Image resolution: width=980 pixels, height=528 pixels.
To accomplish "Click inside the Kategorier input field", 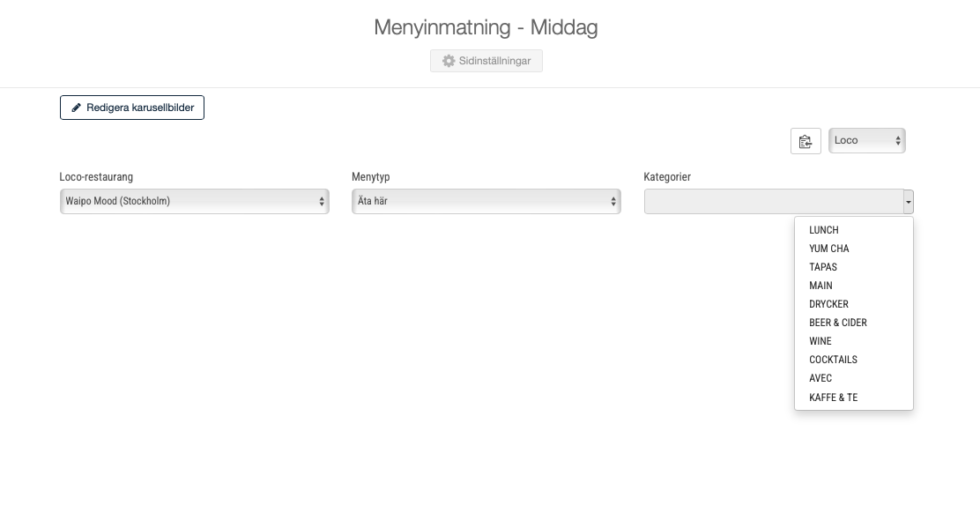I will [x=774, y=202].
